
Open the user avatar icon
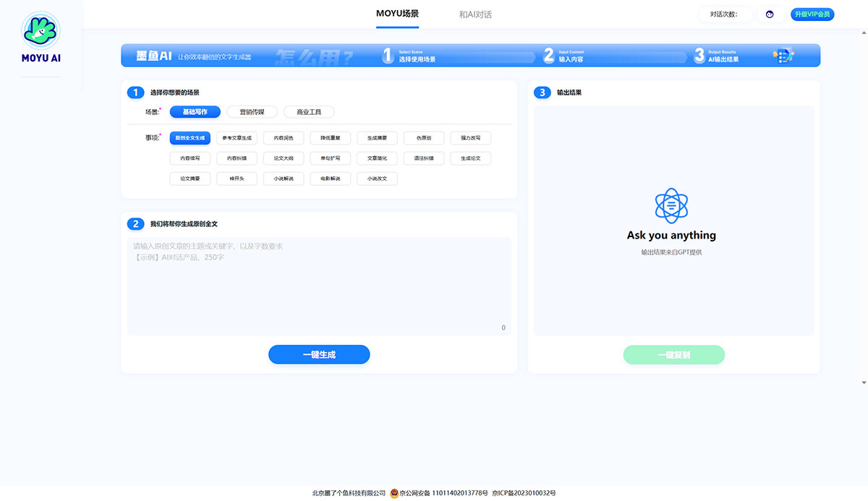(x=770, y=14)
